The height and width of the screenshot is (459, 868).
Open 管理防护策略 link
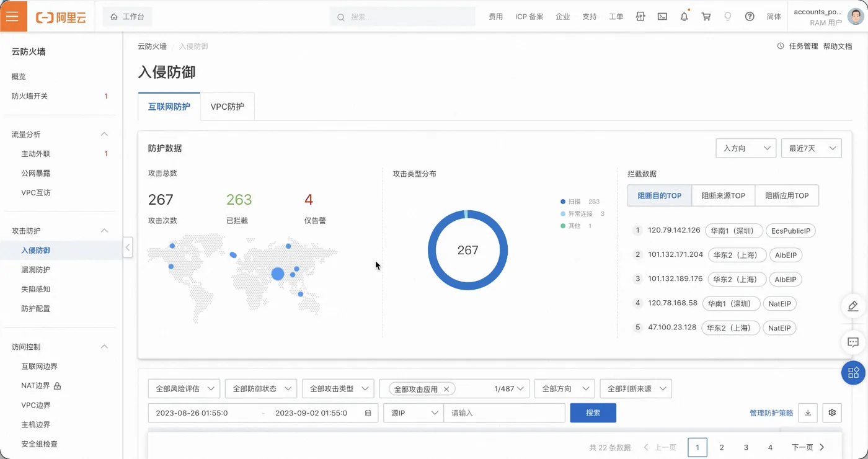point(771,413)
